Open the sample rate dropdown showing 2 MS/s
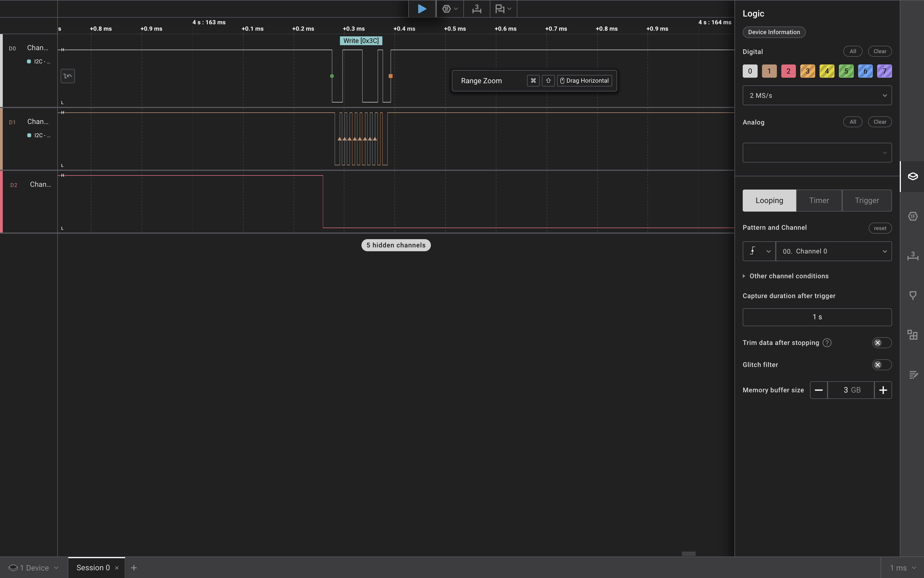The height and width of the screenshot is (578, 924). coord(817,95)
